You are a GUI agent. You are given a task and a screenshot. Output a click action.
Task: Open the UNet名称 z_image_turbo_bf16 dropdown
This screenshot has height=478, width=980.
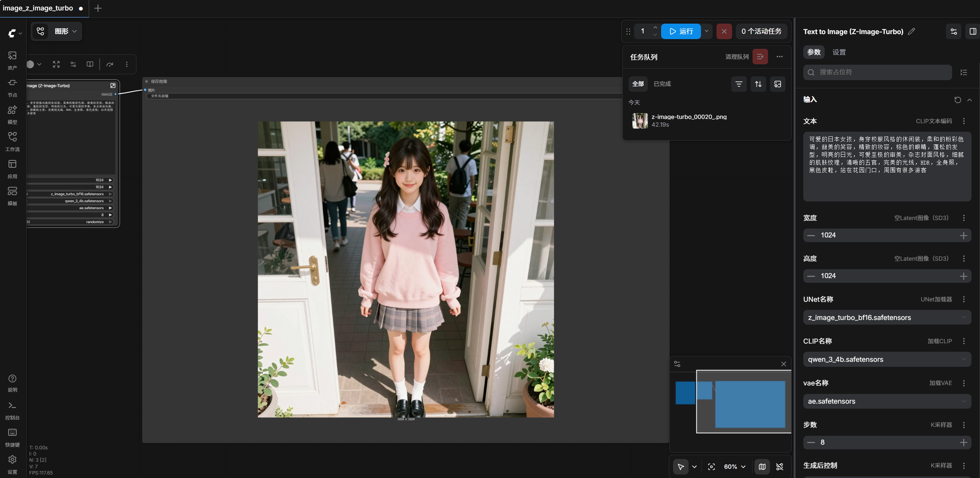coord(887,318)
